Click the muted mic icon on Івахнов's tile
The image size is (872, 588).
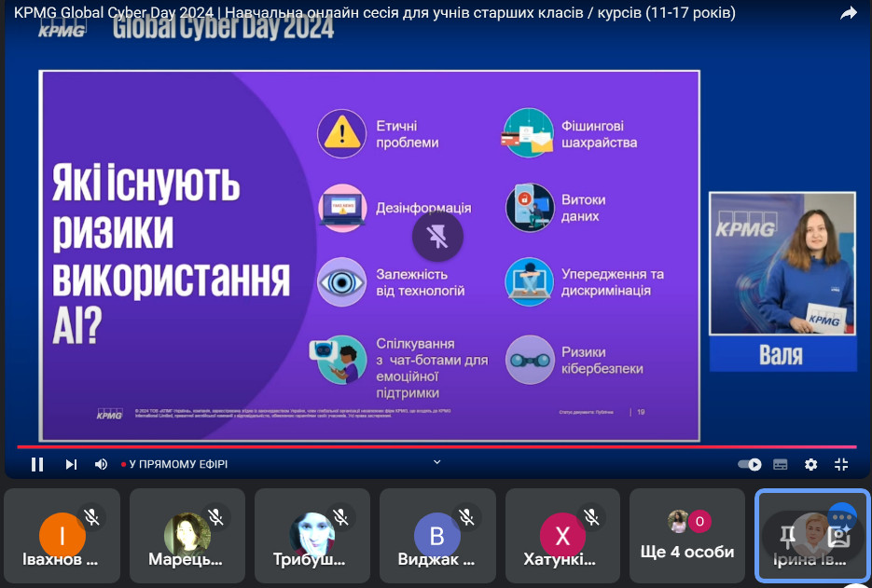click(x=91, y=515)
